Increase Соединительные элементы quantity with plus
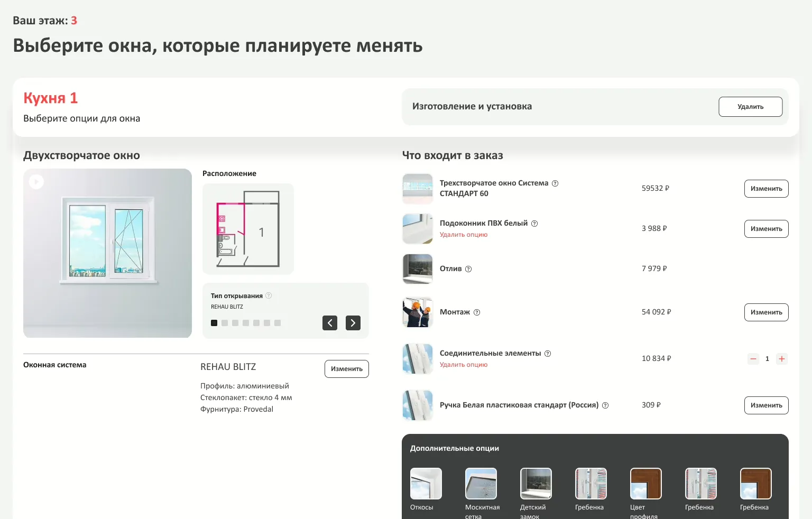The image size is (812, 519). click(781, 359)
